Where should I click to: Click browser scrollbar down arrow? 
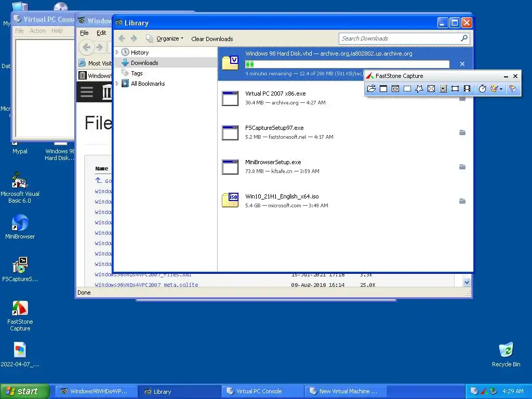pyautogui.click(x=467, y=282)
